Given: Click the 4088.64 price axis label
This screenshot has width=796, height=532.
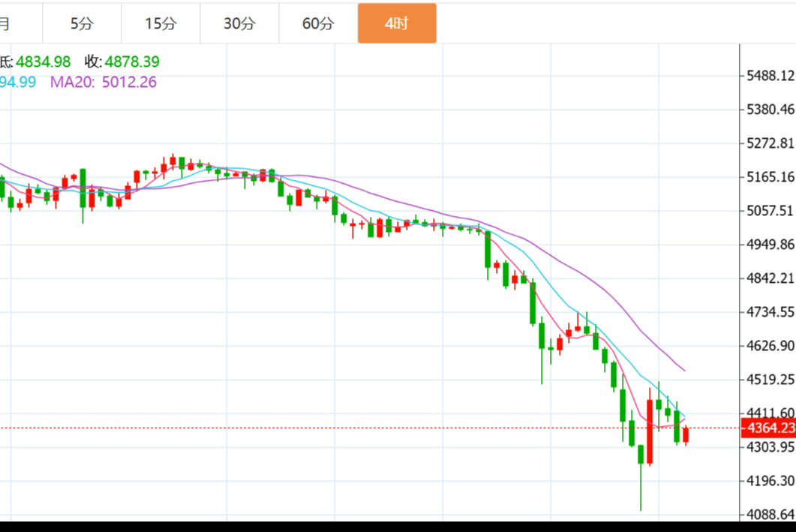Looking at the screenshot, I should [770, 514].
